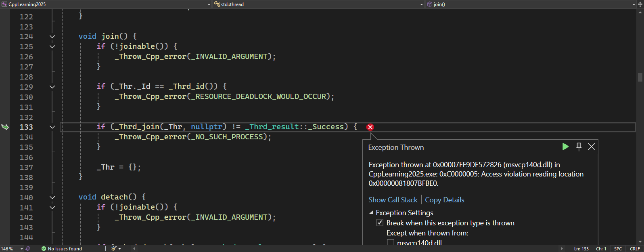Click the Copy Details link
This screenshot has height=252, width=644.
(444, 200)
